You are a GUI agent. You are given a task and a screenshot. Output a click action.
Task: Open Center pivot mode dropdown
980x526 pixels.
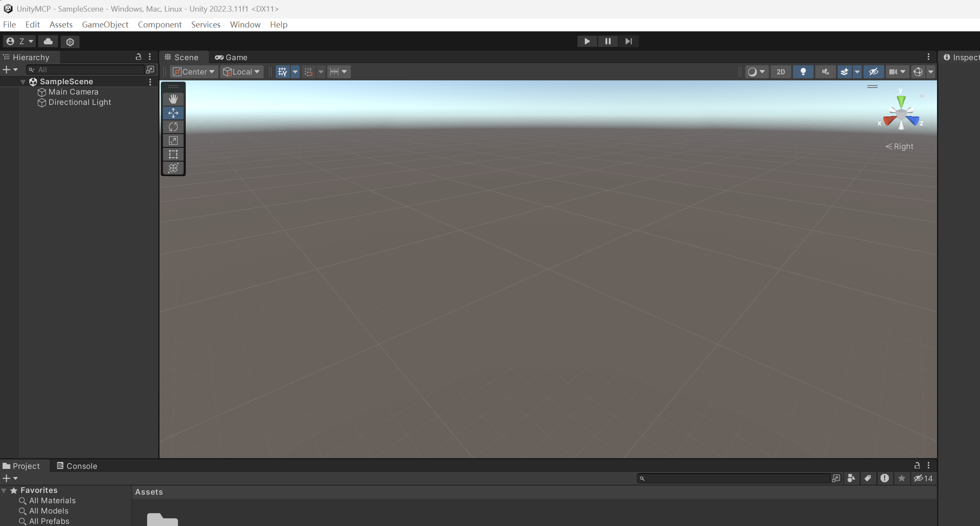point(194,72)
